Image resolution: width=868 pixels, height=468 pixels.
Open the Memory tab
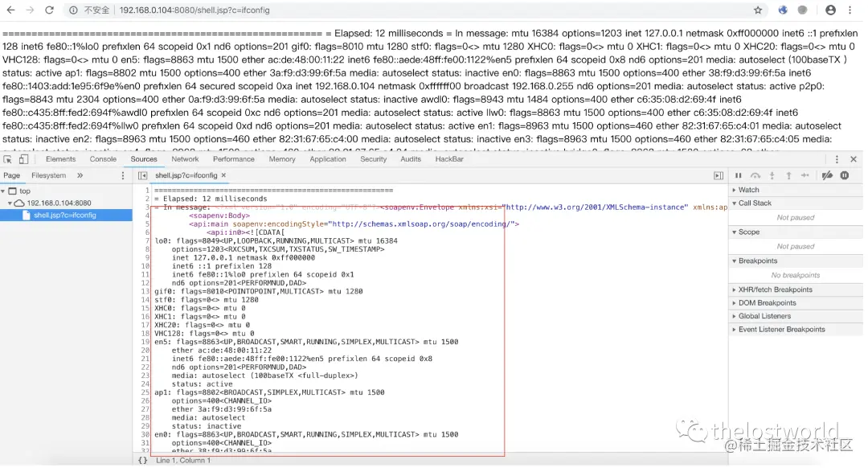(x=282, y=159)
